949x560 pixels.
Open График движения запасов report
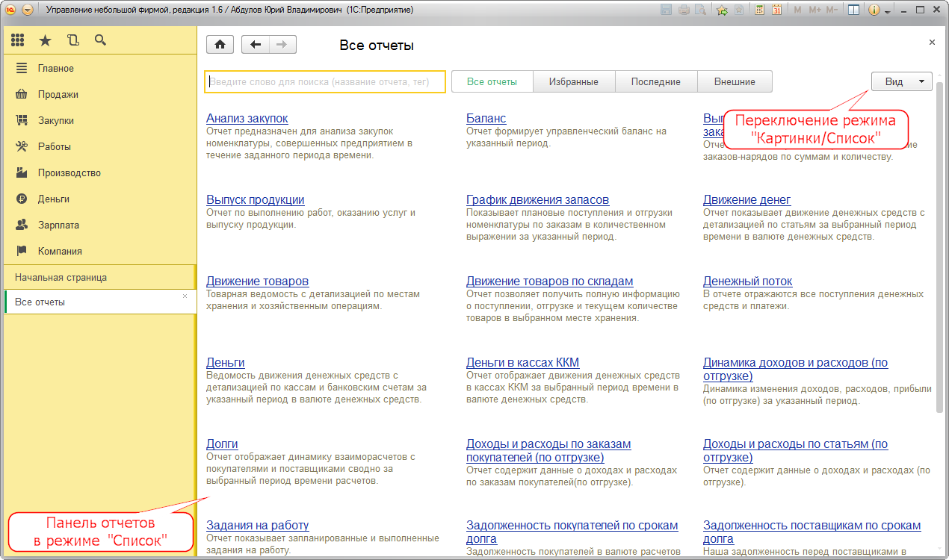coord(537,199)
